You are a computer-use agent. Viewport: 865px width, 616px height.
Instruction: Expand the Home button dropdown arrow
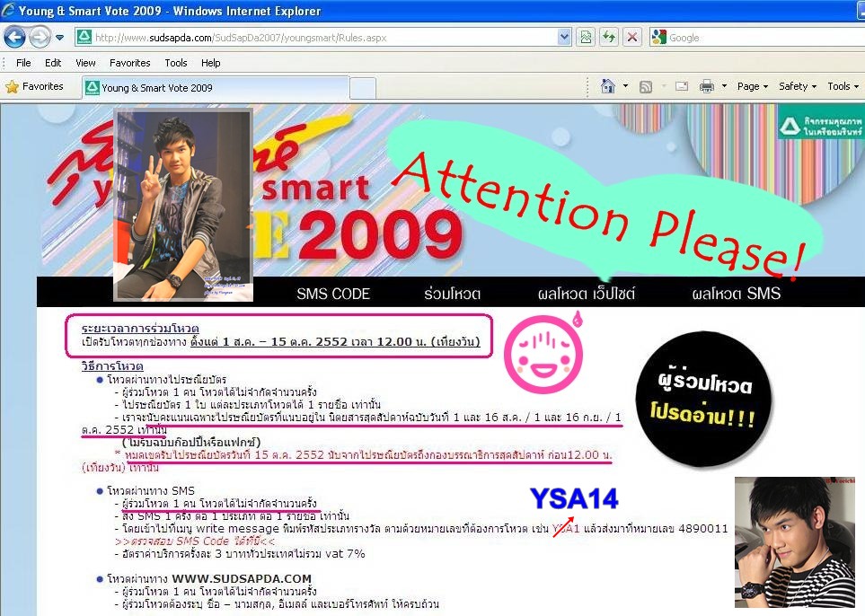click(625, 86)
